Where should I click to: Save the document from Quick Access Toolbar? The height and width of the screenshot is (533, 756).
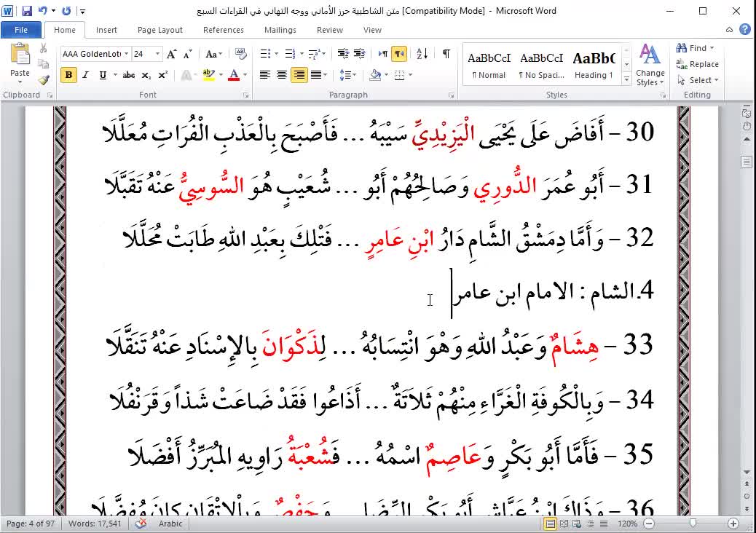click(x=27, y=11)
